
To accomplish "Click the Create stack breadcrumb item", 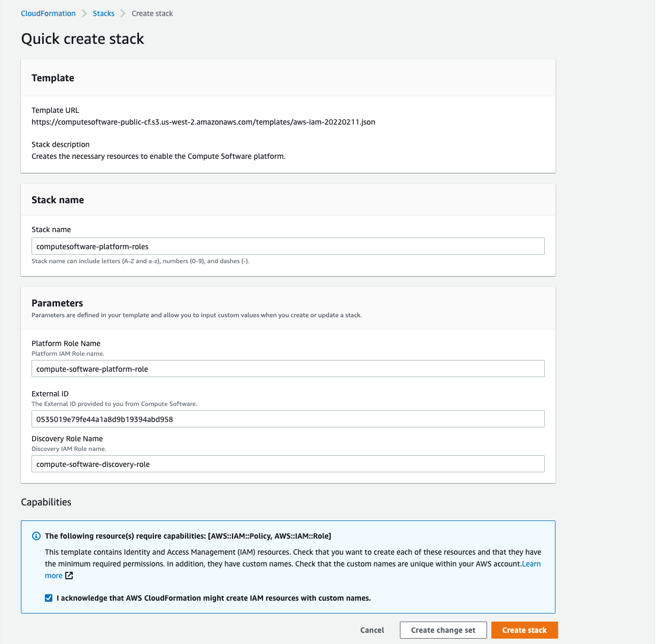I will (152, 13).
